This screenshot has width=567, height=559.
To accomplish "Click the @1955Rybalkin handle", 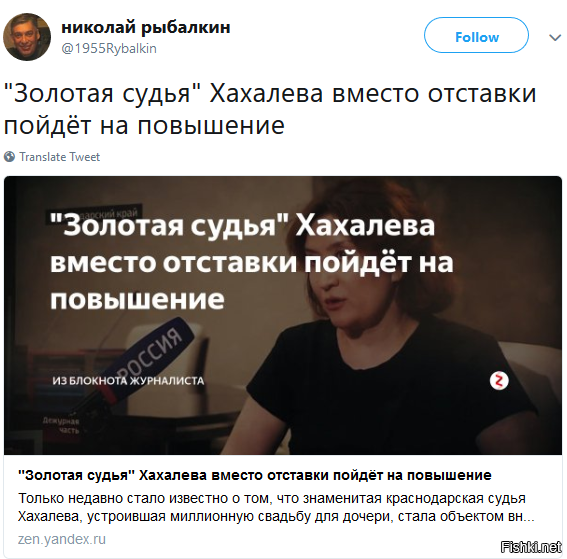I will click(109, 48).
